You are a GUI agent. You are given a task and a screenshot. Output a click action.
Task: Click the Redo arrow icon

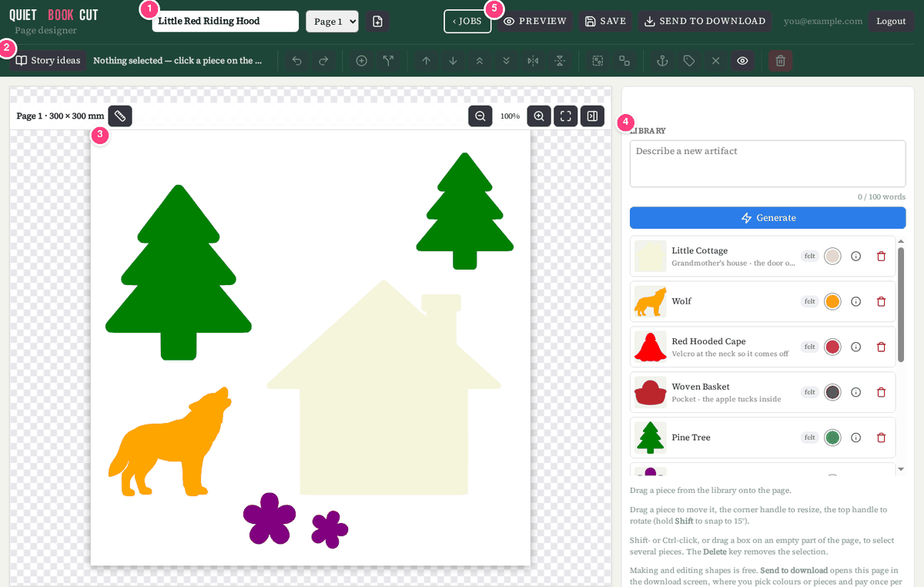pyautogui.click(x=323, y=60)
